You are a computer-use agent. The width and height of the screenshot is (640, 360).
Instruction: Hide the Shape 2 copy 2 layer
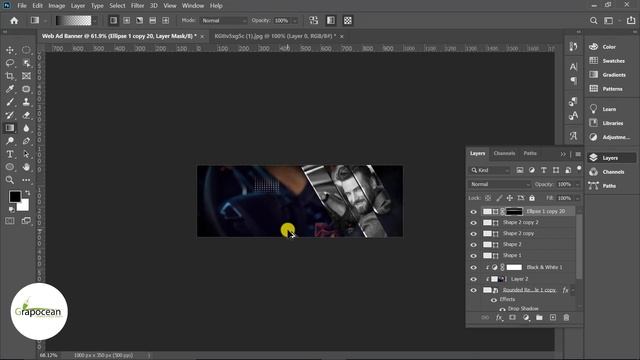click(473, 223)
